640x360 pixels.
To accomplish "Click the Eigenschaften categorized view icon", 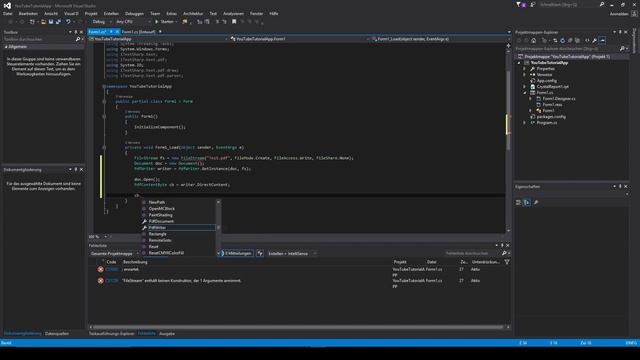I will coord(518,202).
